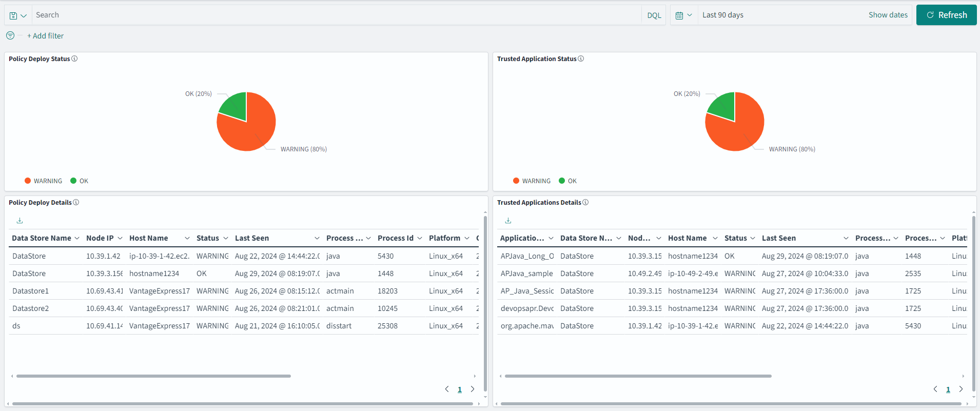The width and height of the screenshot is (980, 411).
Task: Open Status column menu in Trusted Applications table
Action: click(753, 238)
